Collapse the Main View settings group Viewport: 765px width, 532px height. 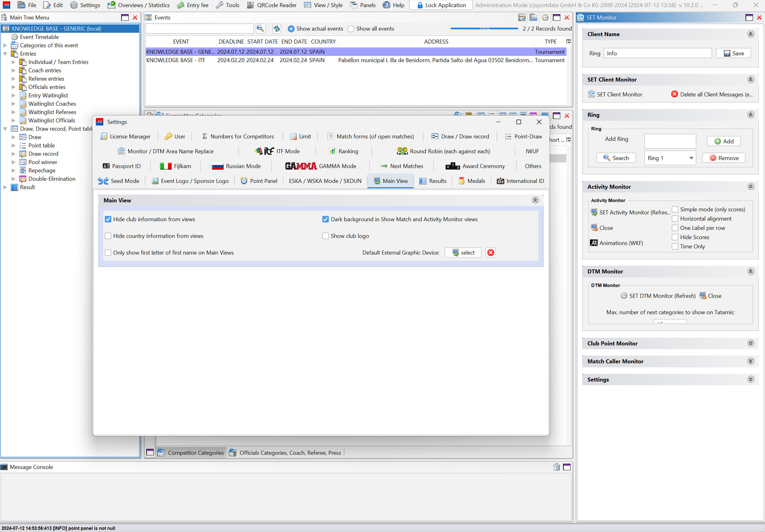(535, 200)
